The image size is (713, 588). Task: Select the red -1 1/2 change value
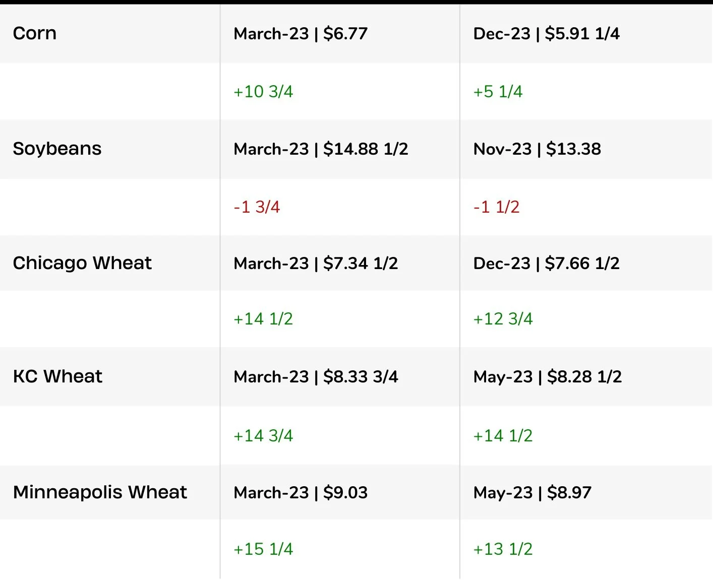pyautogui.click(x=496, y=207)
